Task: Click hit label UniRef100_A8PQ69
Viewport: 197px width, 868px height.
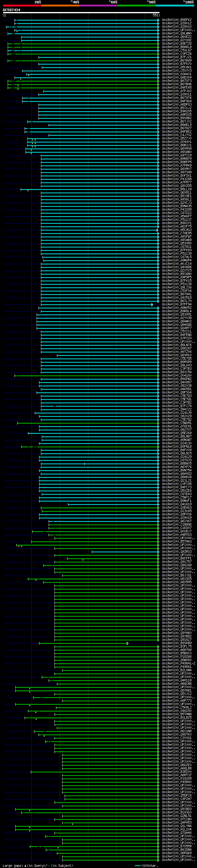Action: [177, 853]
